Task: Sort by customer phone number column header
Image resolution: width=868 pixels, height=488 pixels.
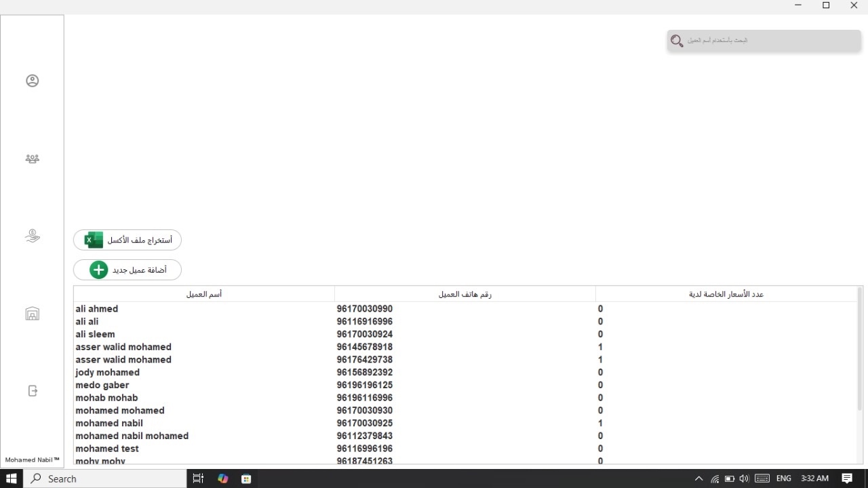Action: (465, 294)
